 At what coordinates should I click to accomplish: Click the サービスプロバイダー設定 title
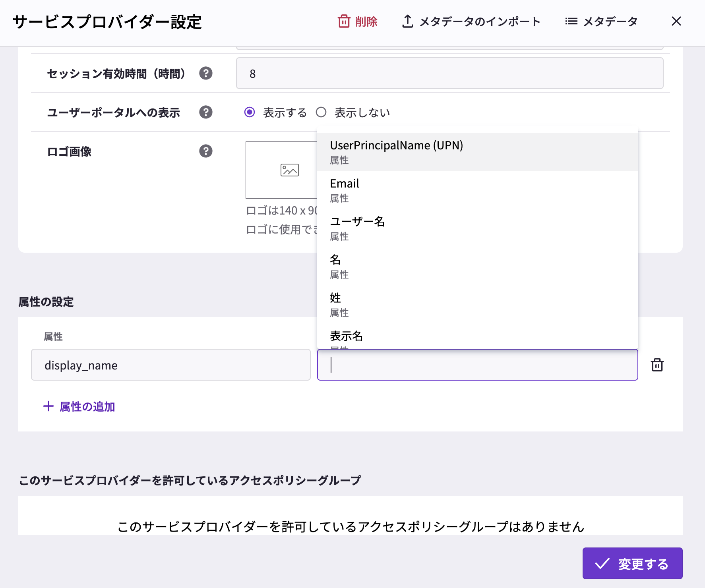click(107, 22)
